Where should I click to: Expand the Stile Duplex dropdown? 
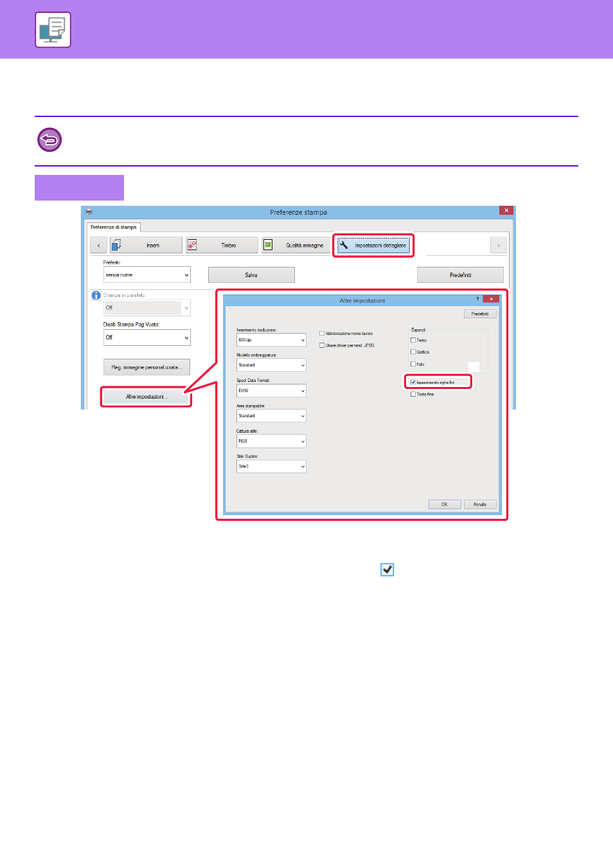[x=271, y=466]
